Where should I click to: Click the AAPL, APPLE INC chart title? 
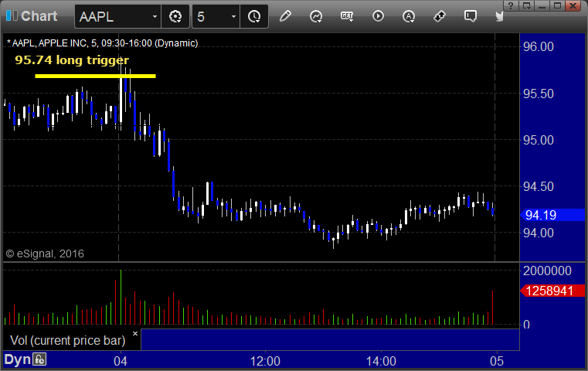tap(102, 43)
